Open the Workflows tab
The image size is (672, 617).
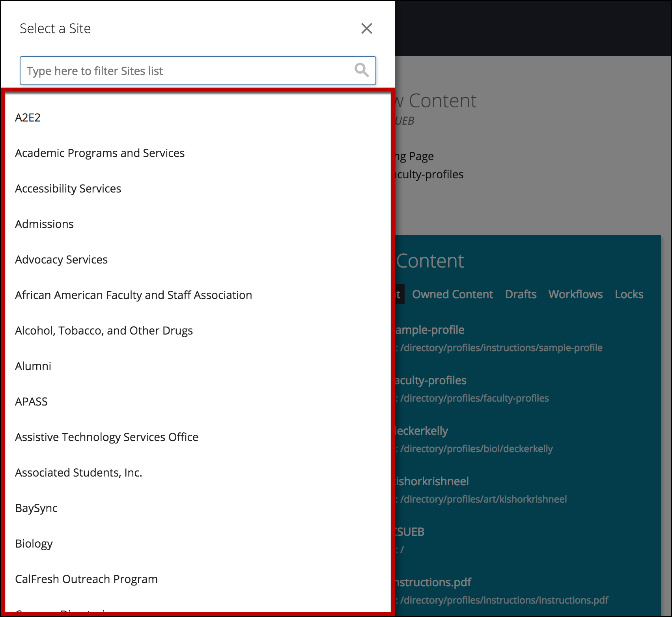575,294
